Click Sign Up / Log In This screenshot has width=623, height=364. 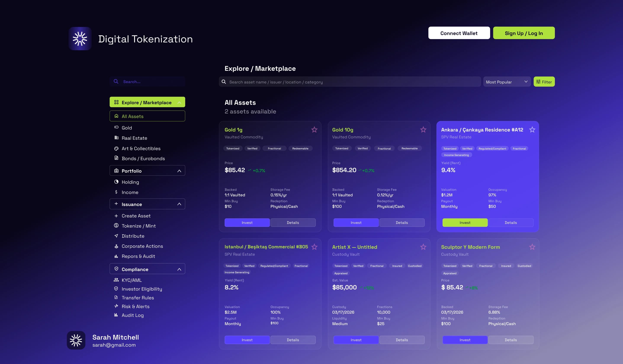click(524, 33)
